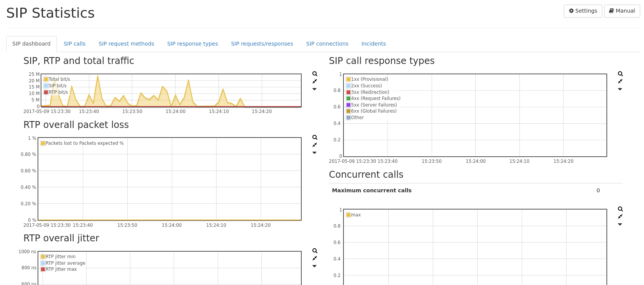Image resolution: width=644 pixels, height=285 pixels.
Task: Click the SIP, RTP and total traffic heading
Action: 79,61
